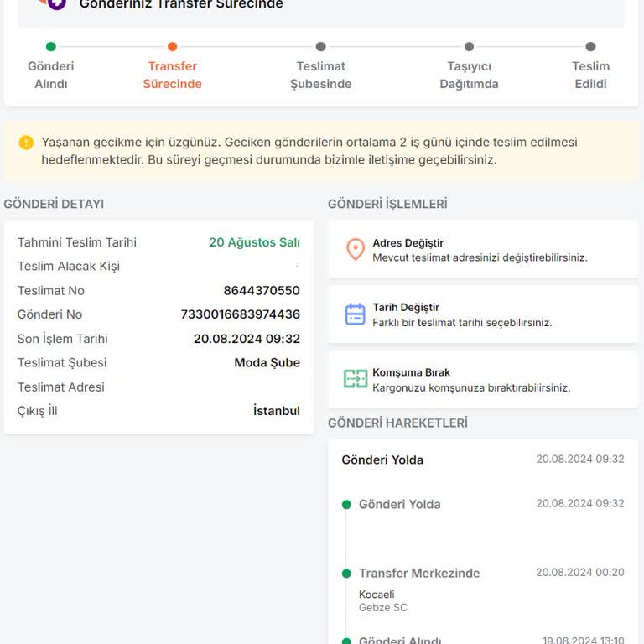Click the Transfer Merkezinde Kocaeli entry

(419, 574)
